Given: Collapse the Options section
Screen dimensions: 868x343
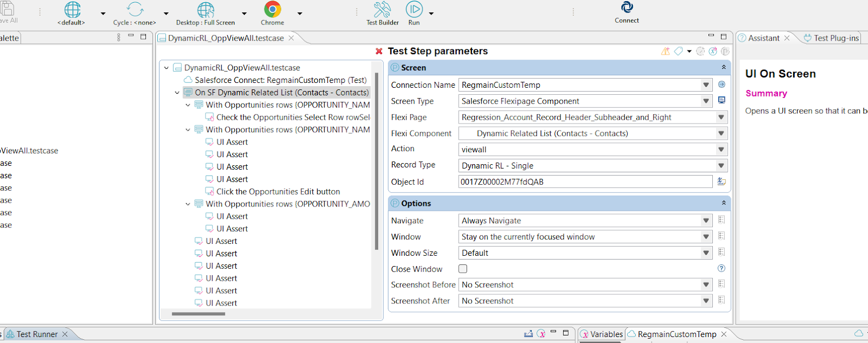Looking at the screenshot, I should [x=723, y=203].
